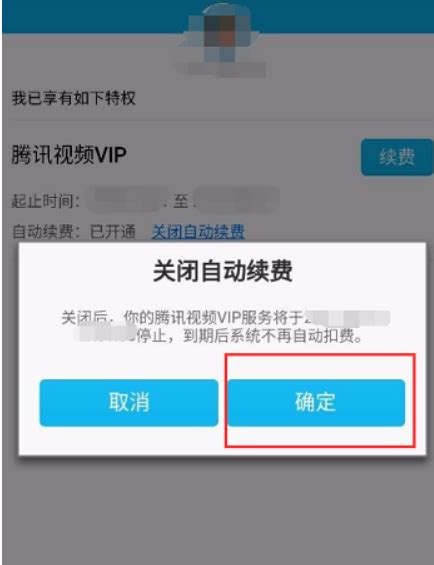Click the blurred end date after 至

[x=238, y=200]
